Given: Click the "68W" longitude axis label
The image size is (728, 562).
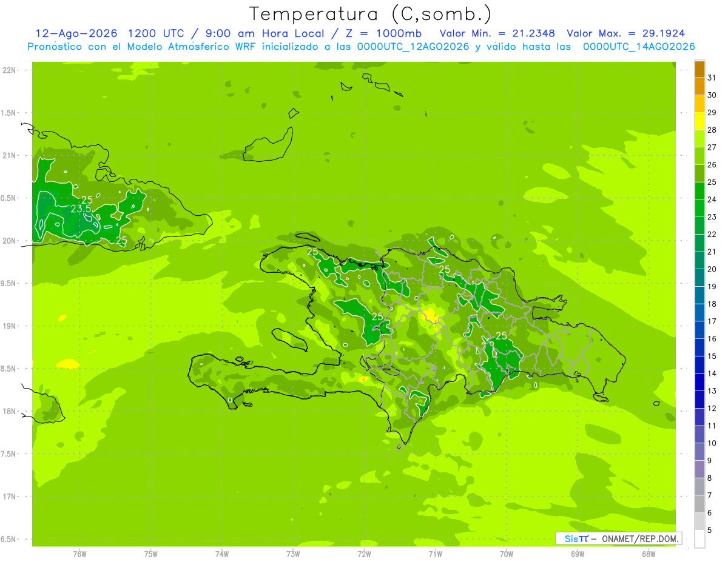Looking at the screenshot, I should click(649, 554).
